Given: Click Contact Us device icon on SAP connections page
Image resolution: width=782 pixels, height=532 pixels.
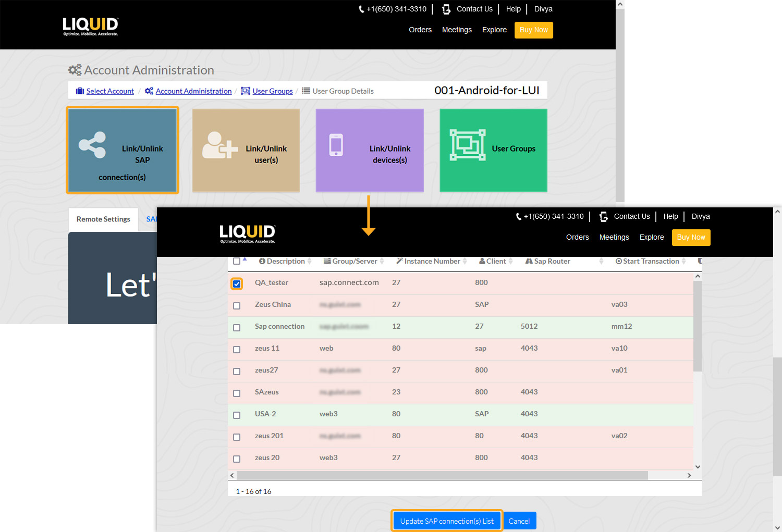Looking at the screenshot, I should tap(604, 216).
